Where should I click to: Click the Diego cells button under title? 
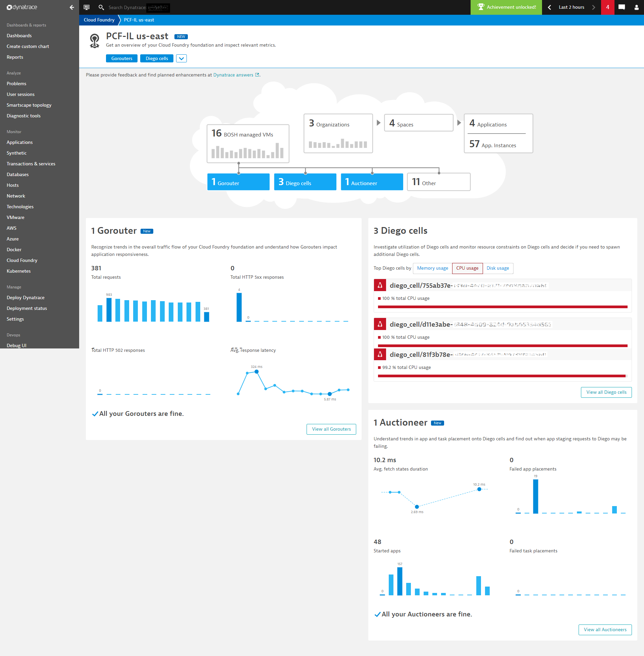157,58
